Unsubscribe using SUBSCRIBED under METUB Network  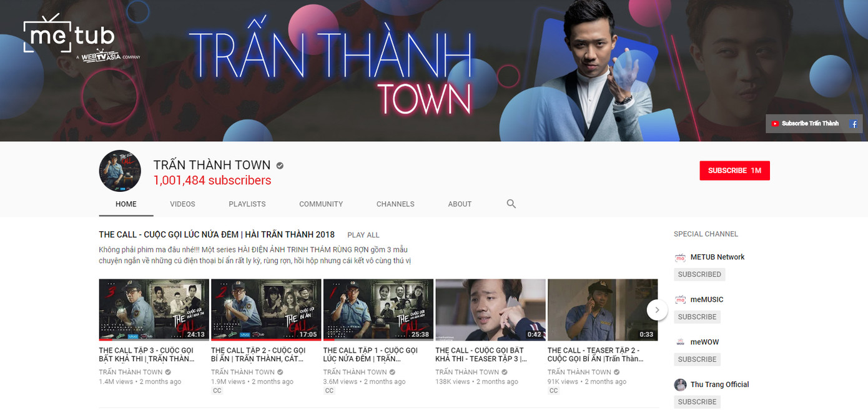click(699, 274)
